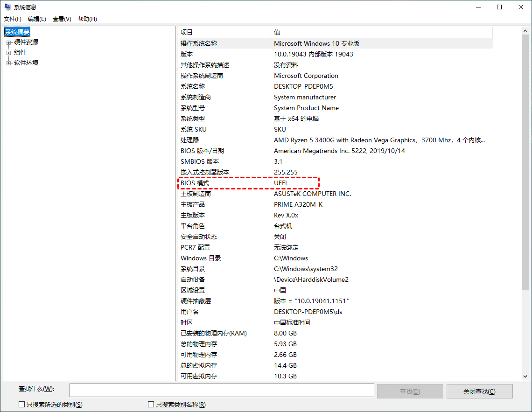Close the 系统信息 window
Screen dimensions: 532x412
[x=521, y=7]
